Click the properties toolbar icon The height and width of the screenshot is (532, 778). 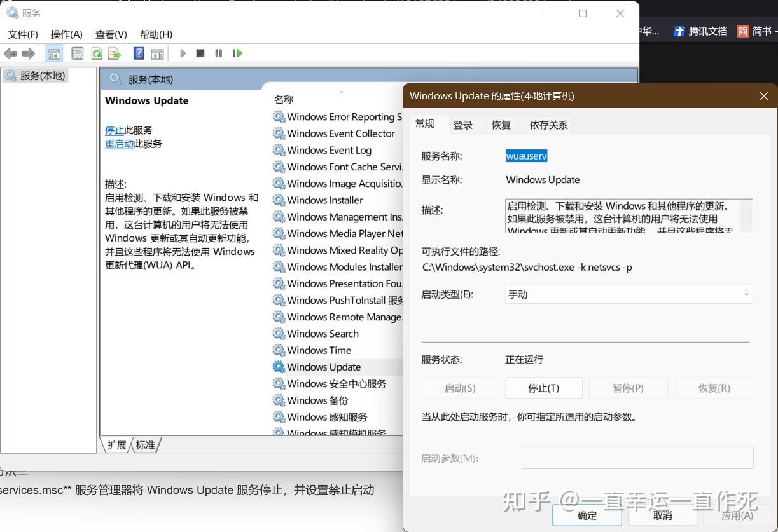point(78,53)
